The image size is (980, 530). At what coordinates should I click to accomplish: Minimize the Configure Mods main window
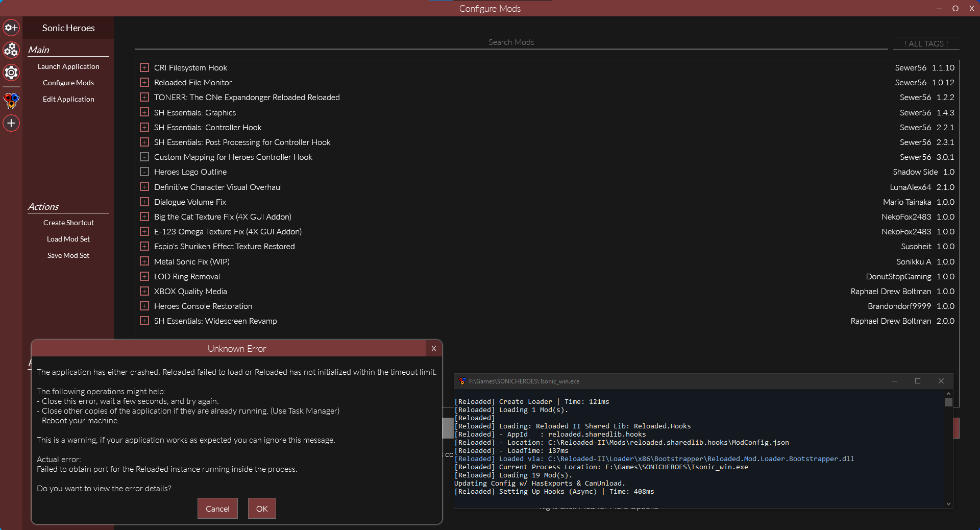[939, 9]
